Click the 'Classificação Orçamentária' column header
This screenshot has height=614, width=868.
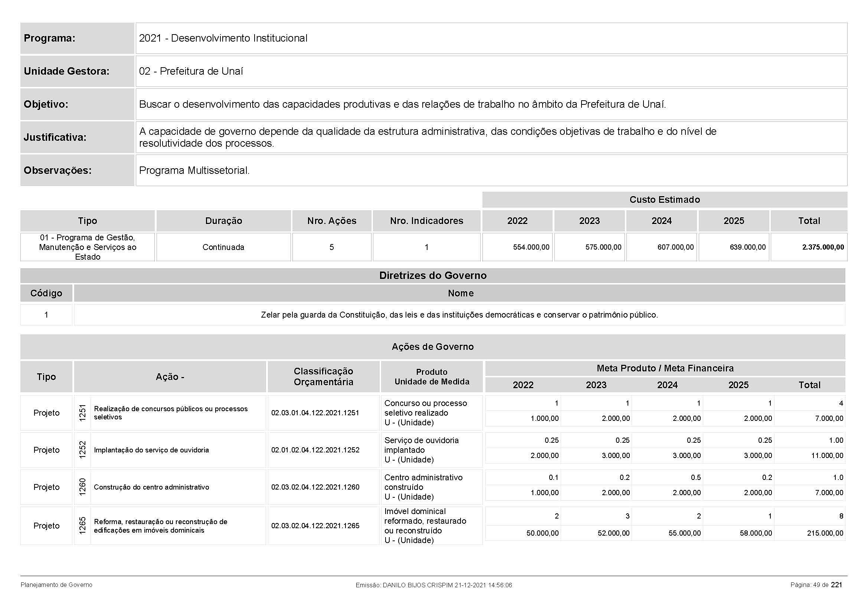point(323,376)
